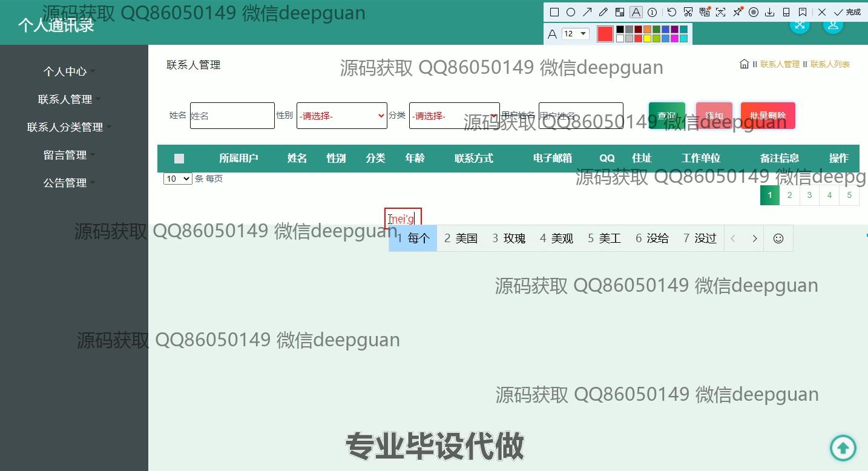The width and height of the screenshot is (868, 471).
Task: Pin the screenshot to screen
Action: coord(737,12)
